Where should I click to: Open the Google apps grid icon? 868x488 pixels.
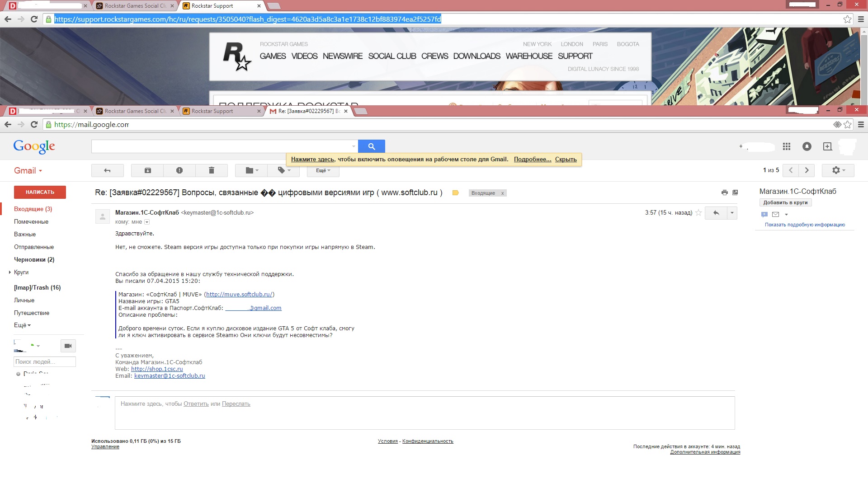coord(786,146)
